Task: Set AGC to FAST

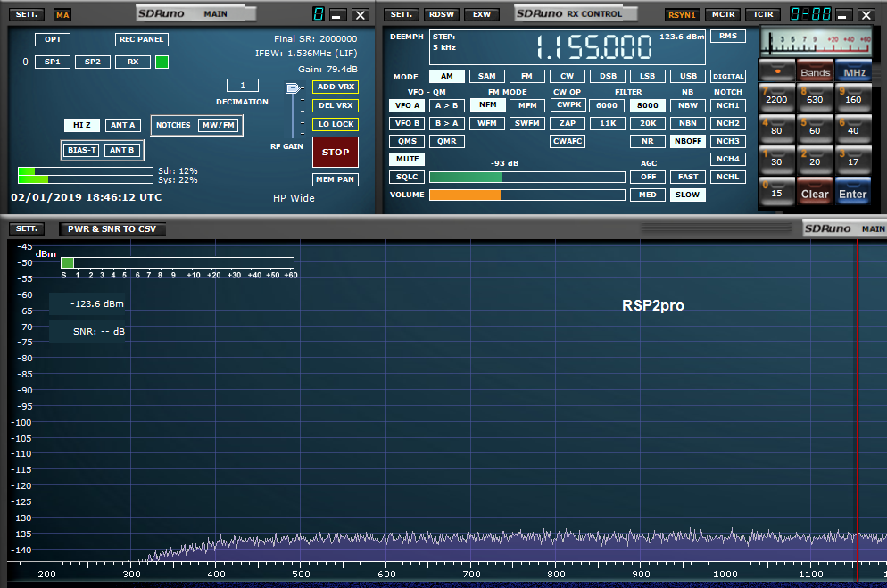Action: pyautogui.click(x=688, y=177)
